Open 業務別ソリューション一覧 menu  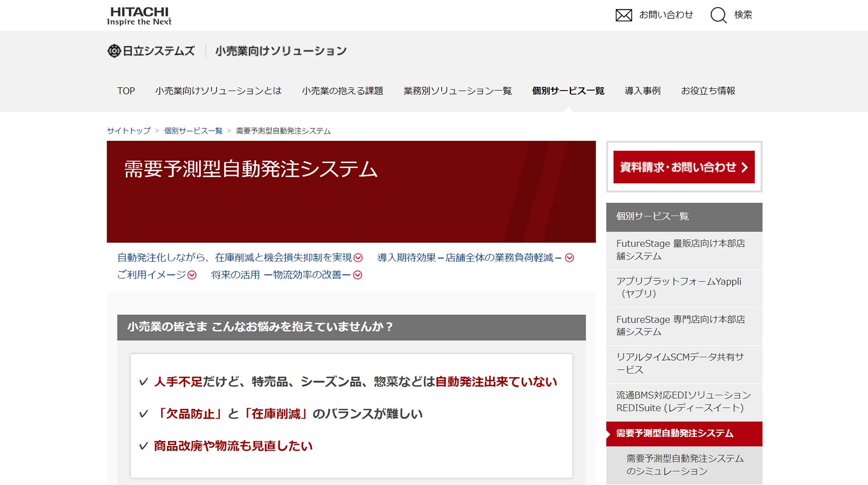pos(458,91)
